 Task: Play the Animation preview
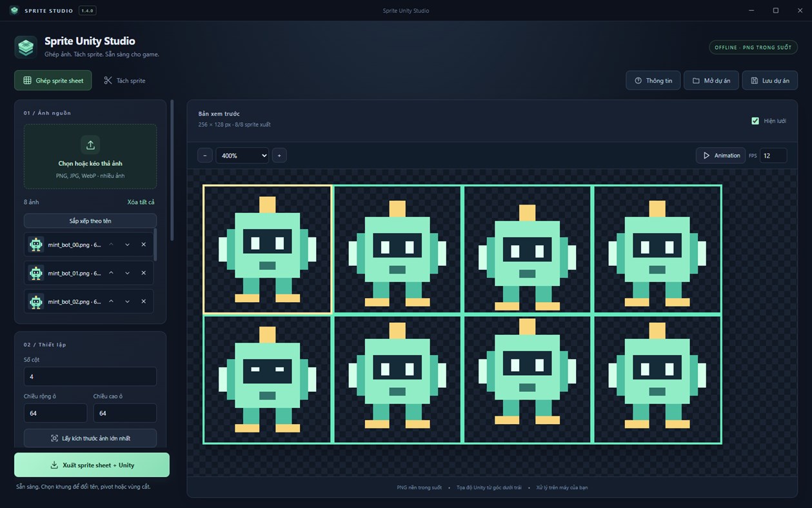[720, 156]
